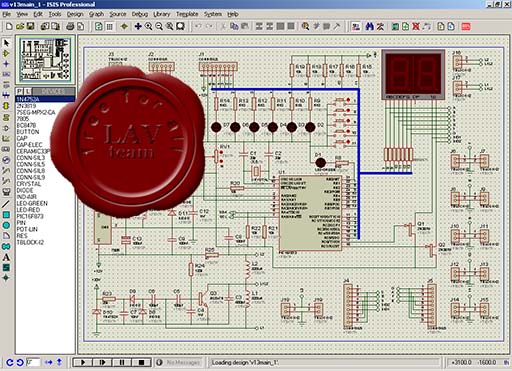Select TBLOCK-I2 in device list
The height and width of the screenshot is (371, 512).
pos(30,242)
